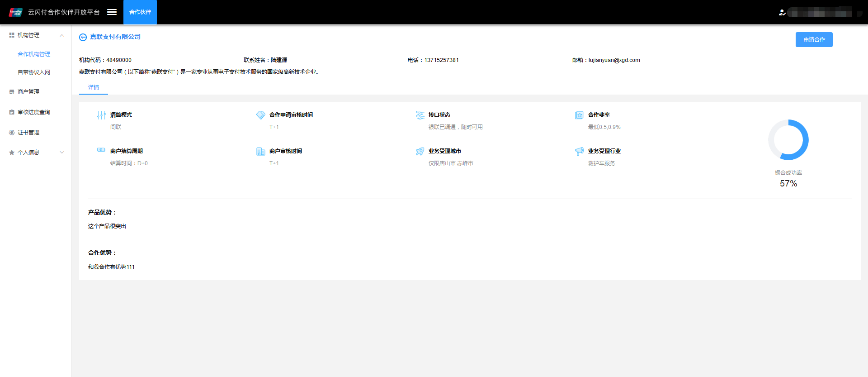Click the 合作申请审核时间 tag icon
The image size is (868, 377).
coord(261,115)
